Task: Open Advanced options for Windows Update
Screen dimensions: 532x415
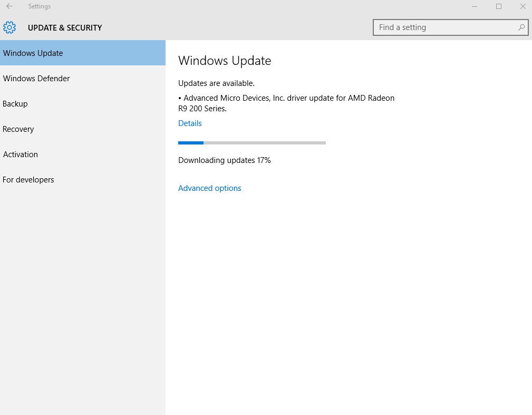Action: 209,188
